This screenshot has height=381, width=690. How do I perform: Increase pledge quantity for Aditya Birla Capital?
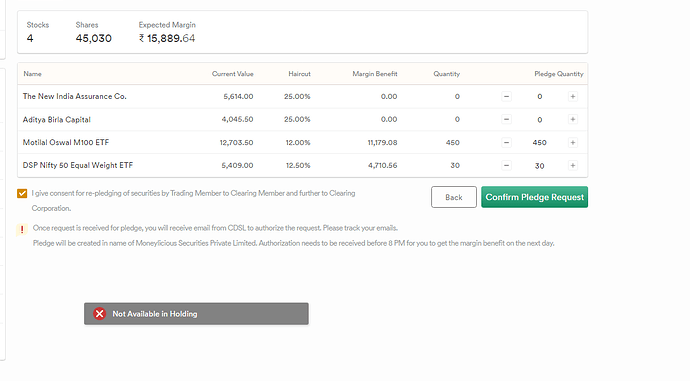click(573, 119)
